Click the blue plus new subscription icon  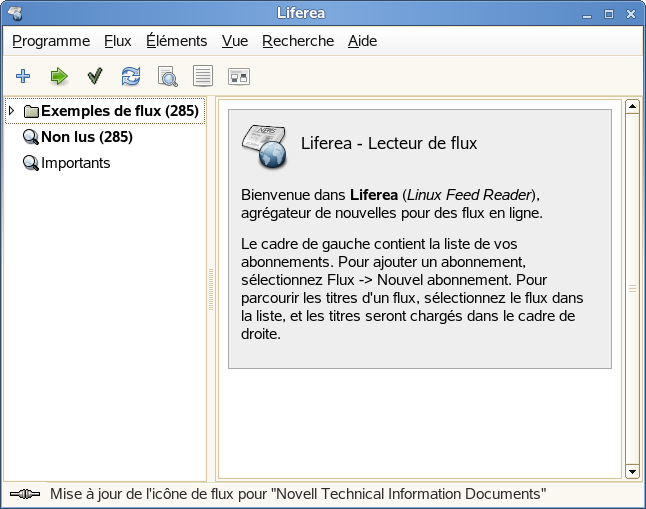(24, 76)
